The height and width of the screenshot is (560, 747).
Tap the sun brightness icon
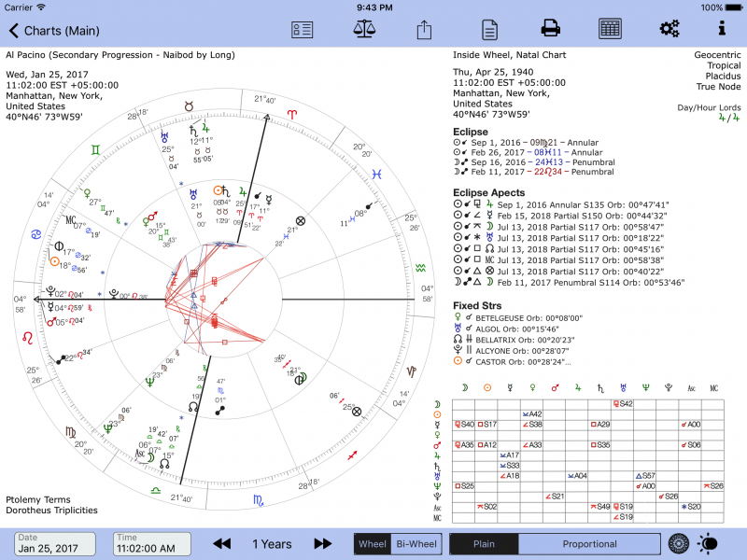pos(710,543)
